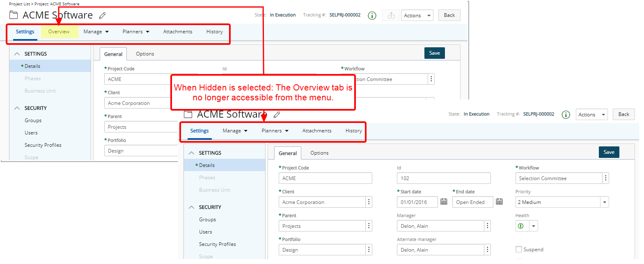The width and height of the screenshot is (644, 264).
Task: Open the green info icon in the back window
Action: (x=372, y=16)
